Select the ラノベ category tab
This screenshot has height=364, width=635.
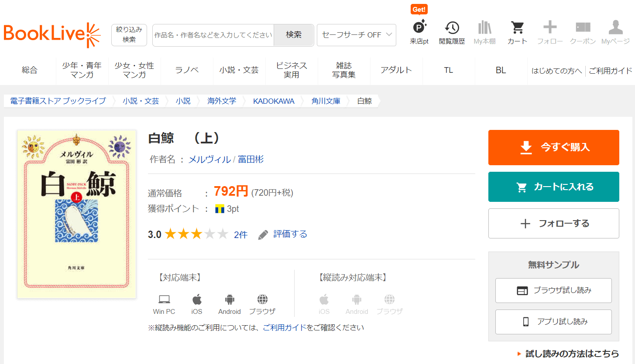187,70
